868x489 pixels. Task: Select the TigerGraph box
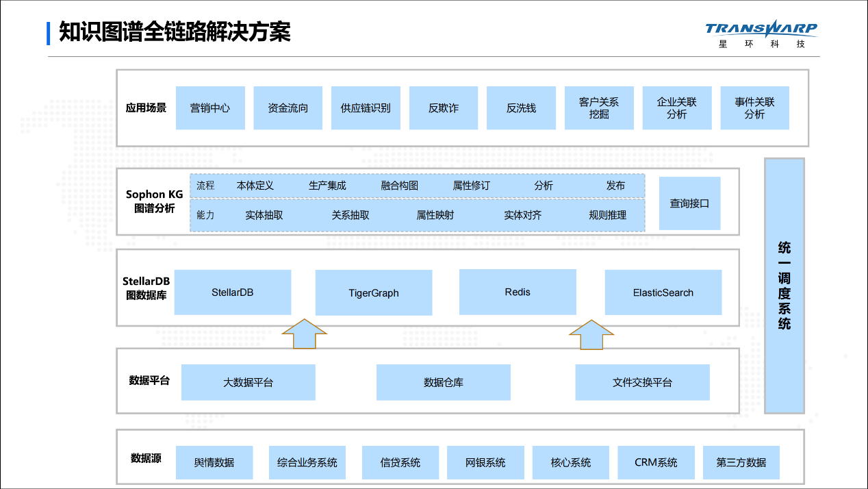point(374,292)
